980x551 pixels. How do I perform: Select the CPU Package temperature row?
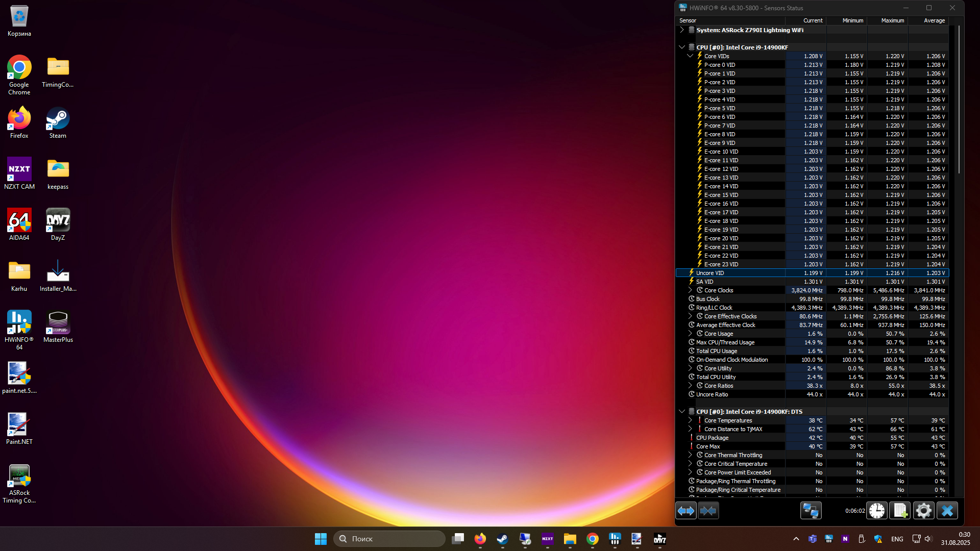tap(812, 438)
